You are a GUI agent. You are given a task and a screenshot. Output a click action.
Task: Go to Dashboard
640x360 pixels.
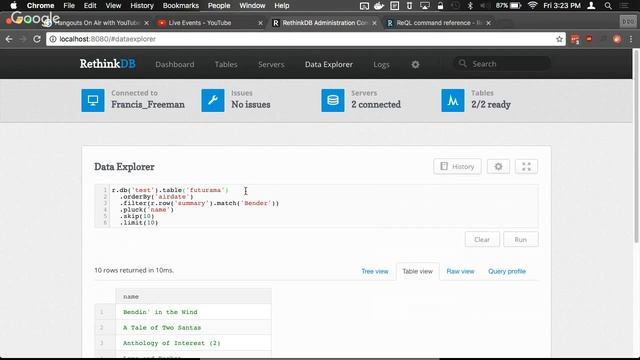point(175,64)
